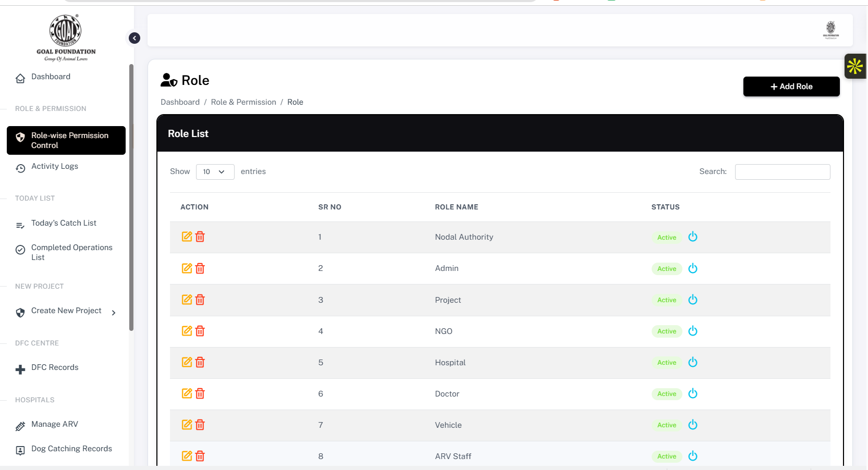868x470 pixels.
Task: Edit the Hospital role
Action: pos(187,362)
